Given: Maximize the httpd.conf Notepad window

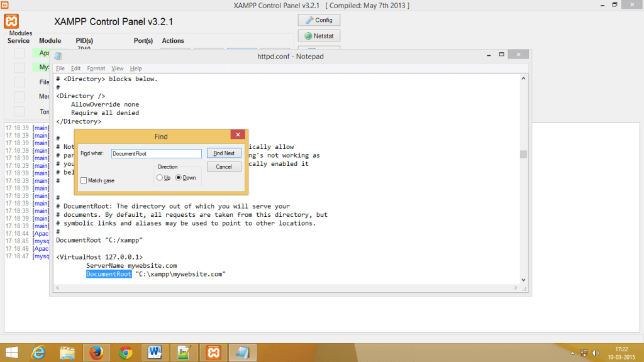Looking at the screenshot, I should (501, 55).
